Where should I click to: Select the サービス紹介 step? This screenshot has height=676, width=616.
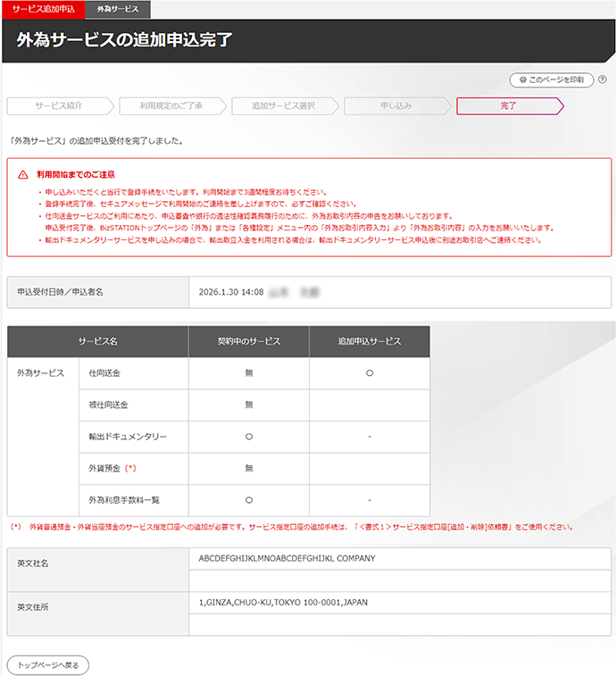click(x=59, y=106)
